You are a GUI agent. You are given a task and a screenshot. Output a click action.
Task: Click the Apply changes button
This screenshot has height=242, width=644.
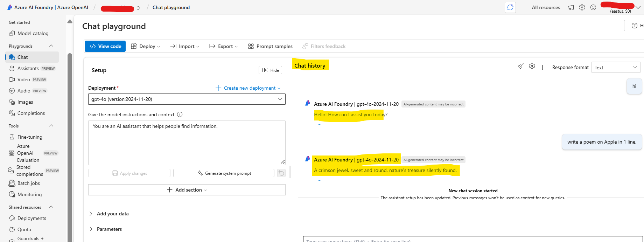click(x=129, y=173)
